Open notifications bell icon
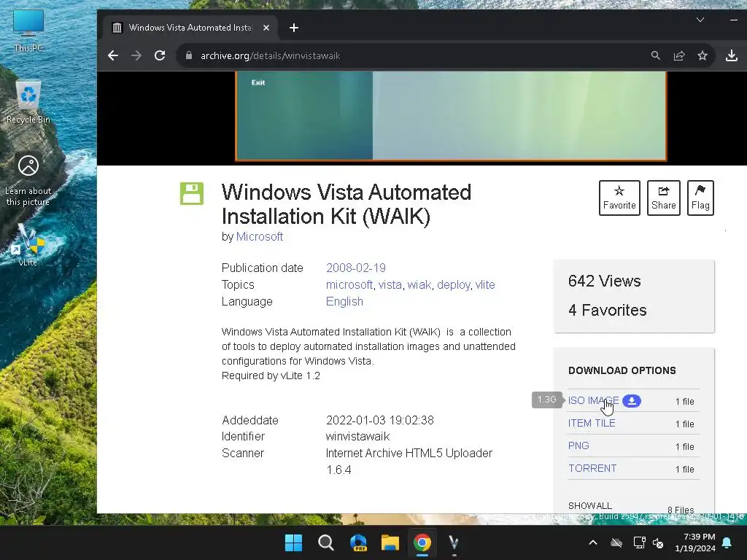 pyautogui.click(x=727, y=542)
